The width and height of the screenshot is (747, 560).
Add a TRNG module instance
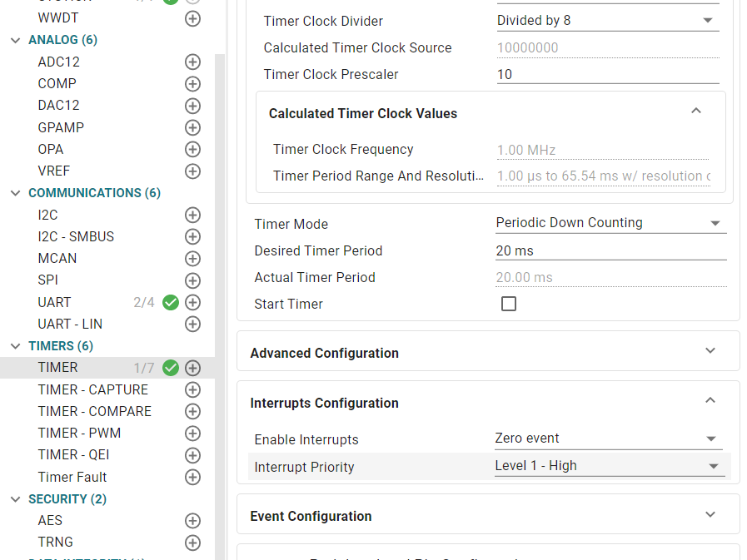click(192, 543)
